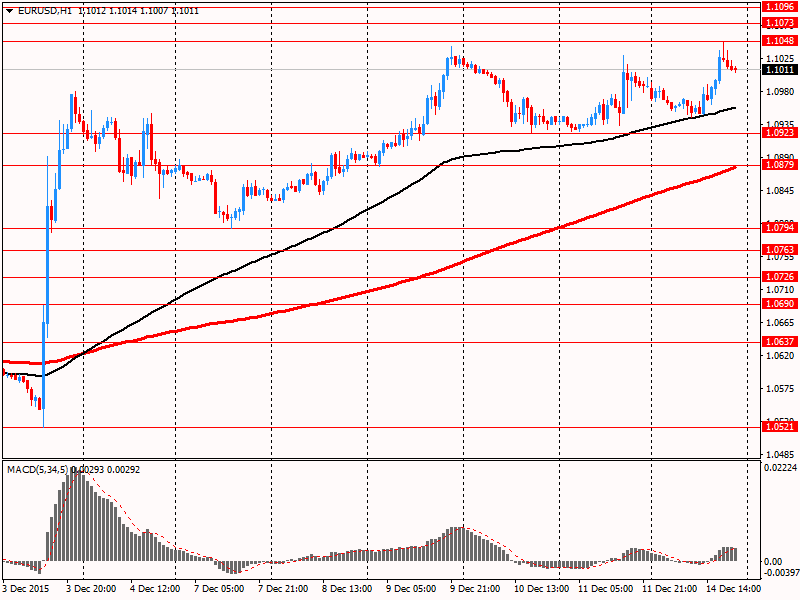Click the MACD values 0.00293 0.00292

(x=106, y=469)
